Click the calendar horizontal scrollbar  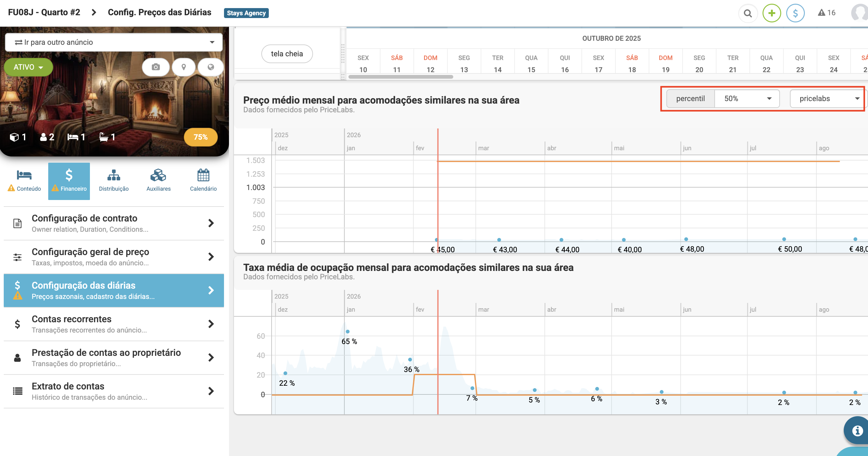click(400, 77)
